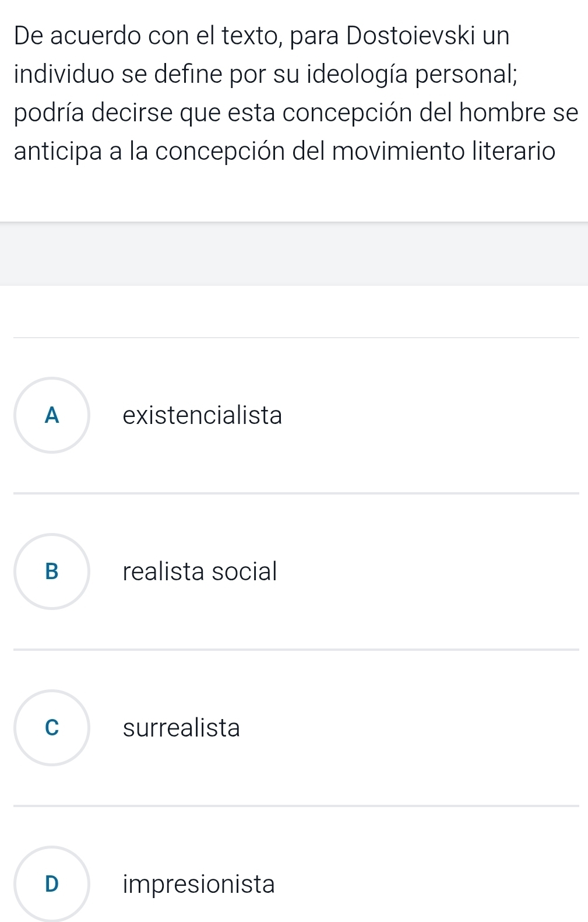Screen dimensions: 588x922
Task: Select option A radio circle
Action: [52, 415]
